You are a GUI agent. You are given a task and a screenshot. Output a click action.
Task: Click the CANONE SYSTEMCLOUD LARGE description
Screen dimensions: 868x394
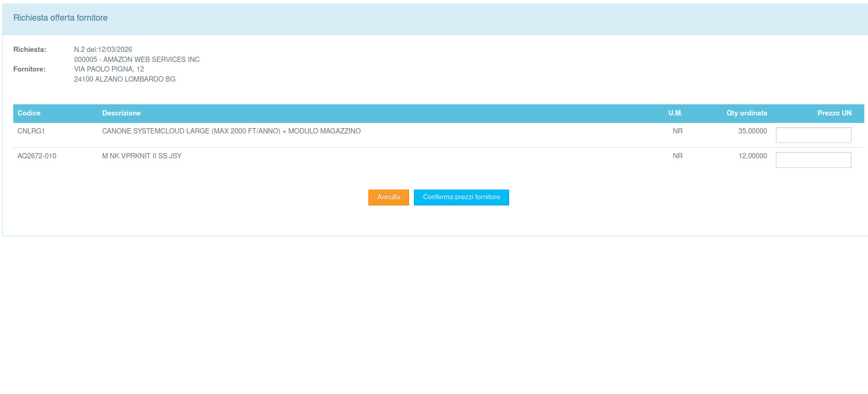pyautogui.click(x=231, y=131)
